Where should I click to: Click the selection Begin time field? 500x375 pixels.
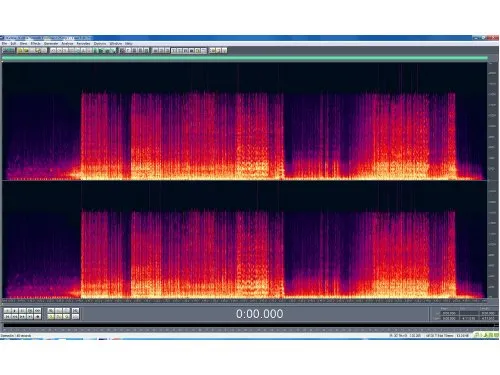pyautogui.click(x=450, y=313)
